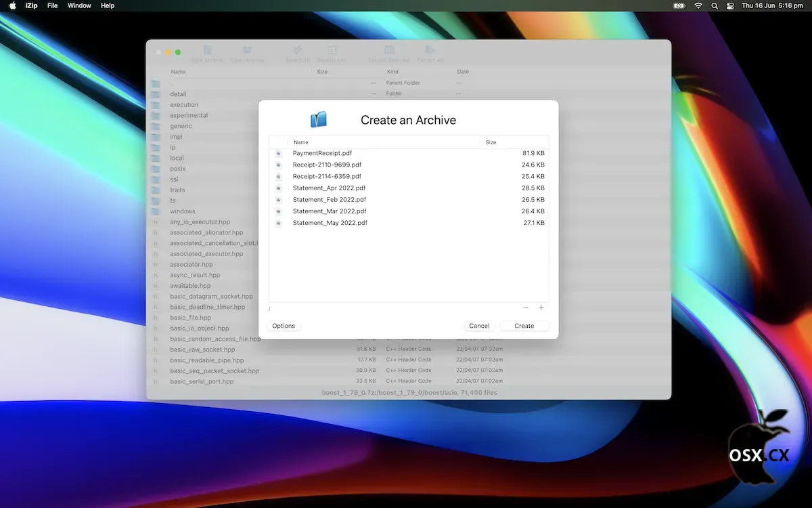Select the Statement_May 2022.pdf row
812x508 pixels.
click(330, 222)
